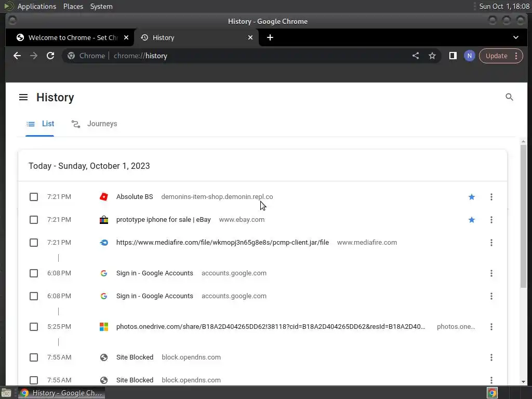
Task: Open the mediafire pcmp-client.jar link
Action: (x=222, y=243)
